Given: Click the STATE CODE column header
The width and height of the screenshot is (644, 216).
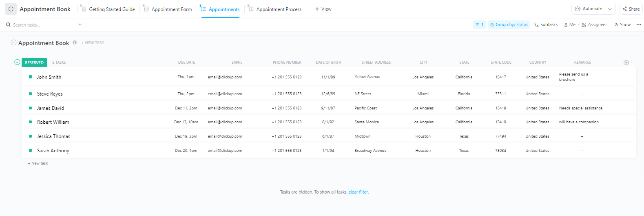Looking at the screenshot, I should click(501, 62).
